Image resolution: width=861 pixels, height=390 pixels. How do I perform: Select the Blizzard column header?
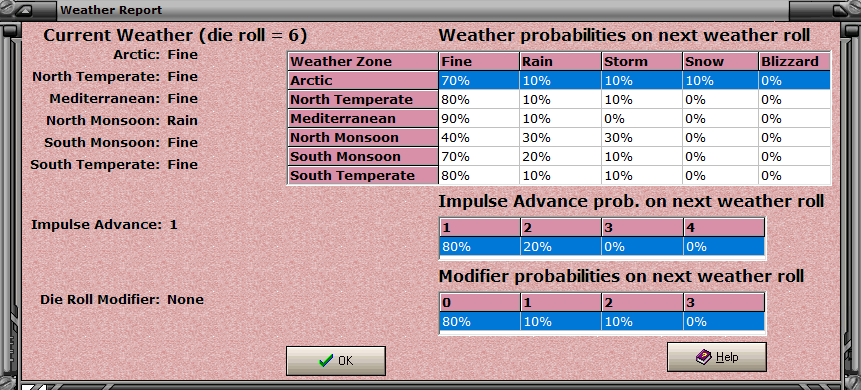[x=795, y=62]
